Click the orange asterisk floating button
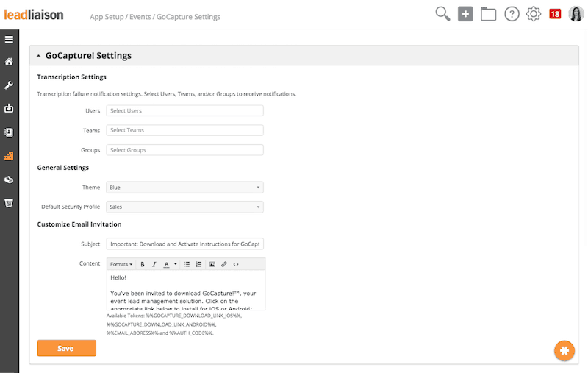 (564, 350)
